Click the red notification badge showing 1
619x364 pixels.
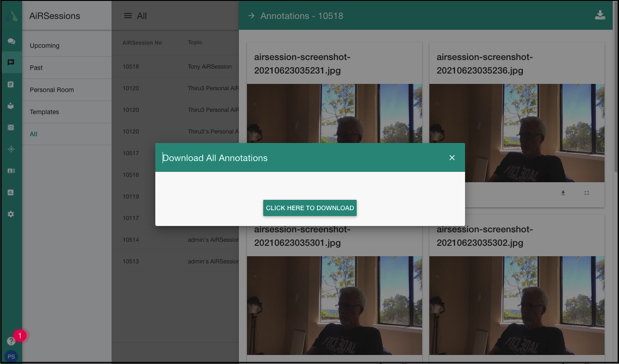[x=20, y=336]
